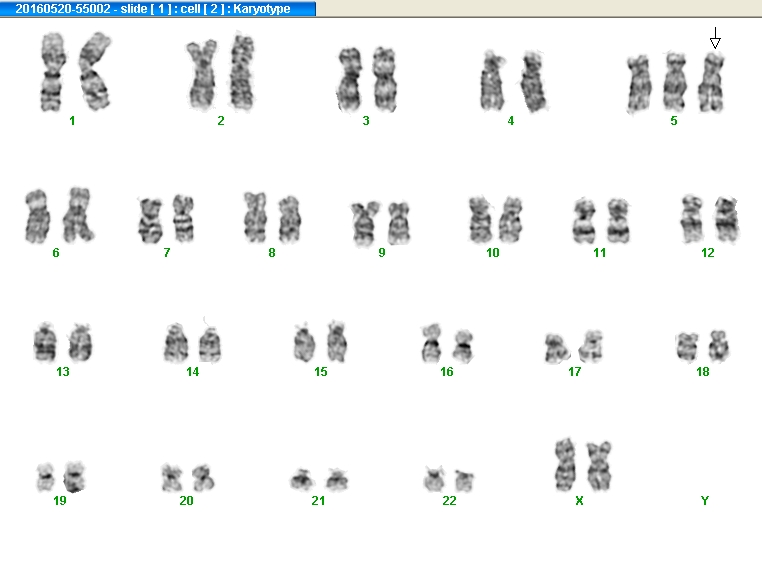Select chromosome number label 19
Screen dimensions: 762x582
(x=60, y=501)
